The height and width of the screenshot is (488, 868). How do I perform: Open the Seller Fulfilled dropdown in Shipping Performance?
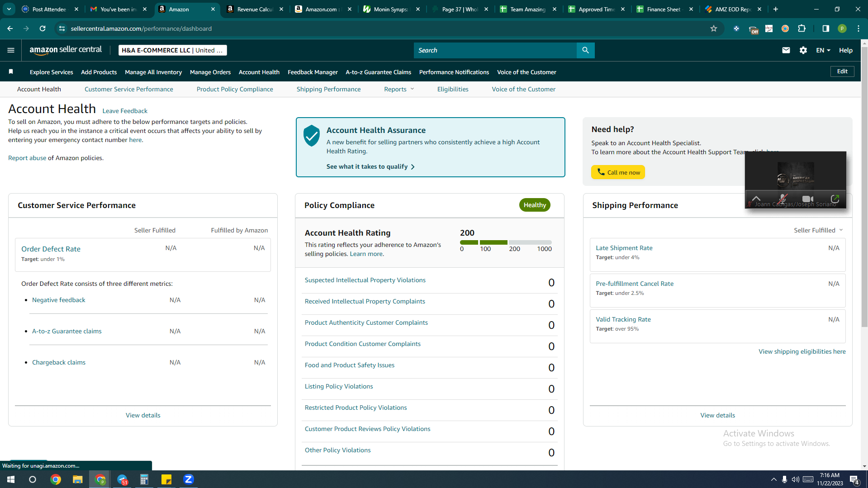[818, 230]
